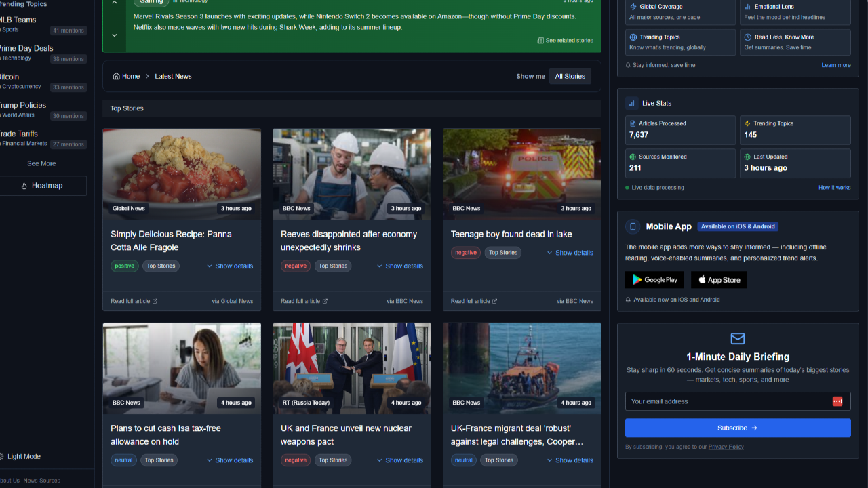Image resolution: width=868 pixels, height=488 pixels.
Task: Click the RT (Russia Today) source label
Action: click(x=306, y=403)
